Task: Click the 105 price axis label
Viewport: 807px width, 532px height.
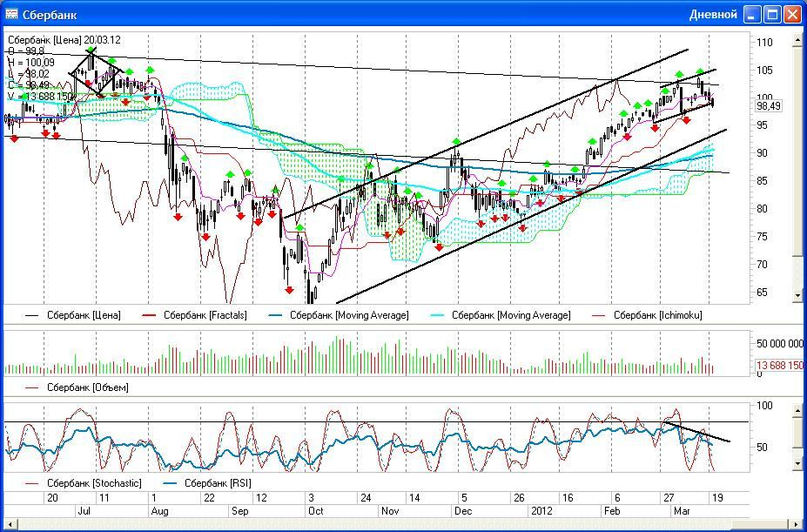Action: (765, 71)
